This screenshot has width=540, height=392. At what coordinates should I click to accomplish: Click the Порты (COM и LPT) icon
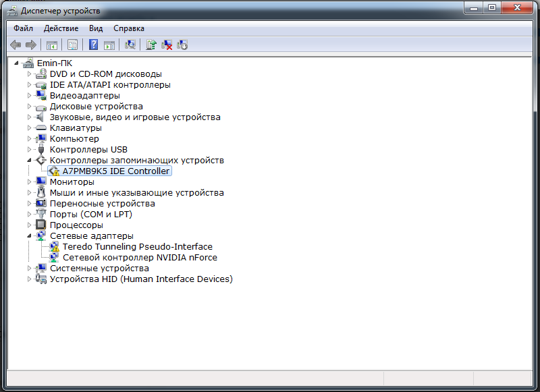(41, 214)
